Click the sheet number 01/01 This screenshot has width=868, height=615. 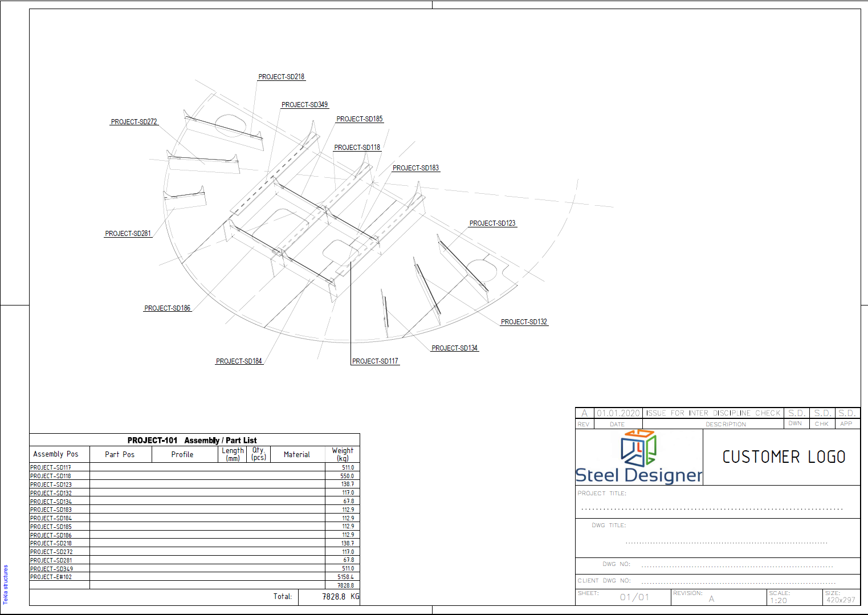click(634, 597)
